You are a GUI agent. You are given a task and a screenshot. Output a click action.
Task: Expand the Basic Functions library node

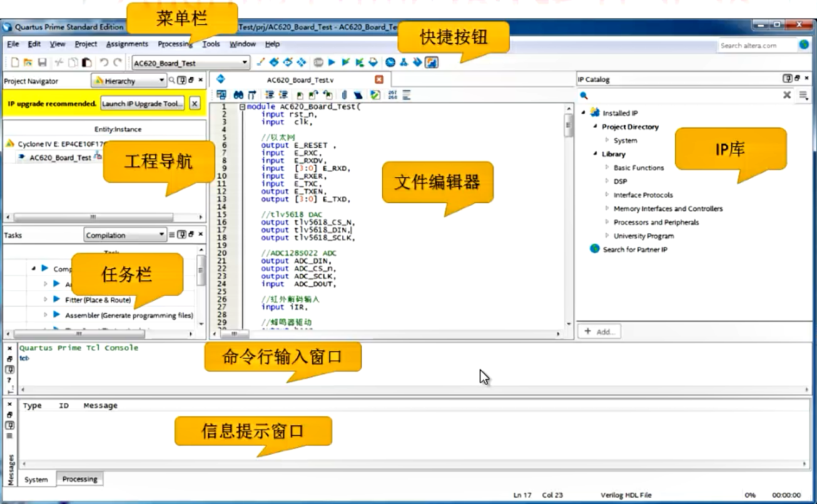coord(607,168)
